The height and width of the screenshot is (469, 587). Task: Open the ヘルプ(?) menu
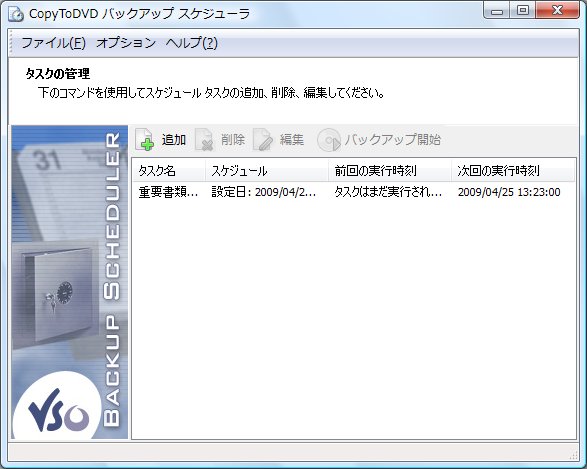tap(191, 43)
